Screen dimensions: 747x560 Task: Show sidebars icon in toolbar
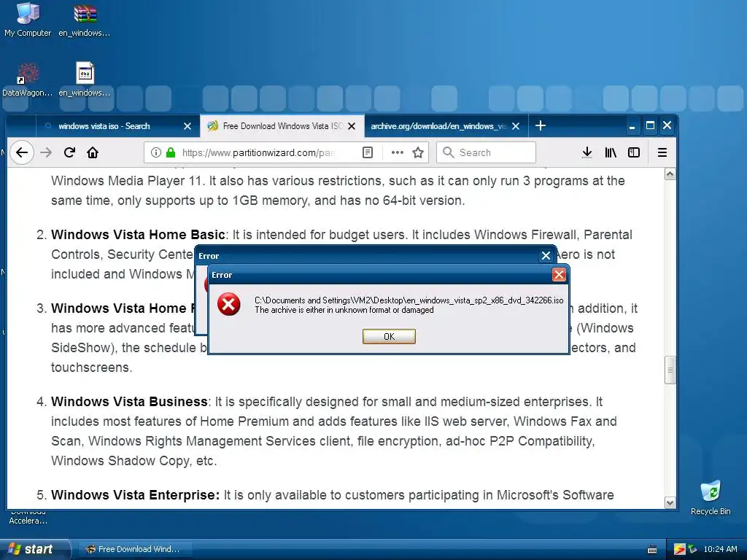pos(634,152)
